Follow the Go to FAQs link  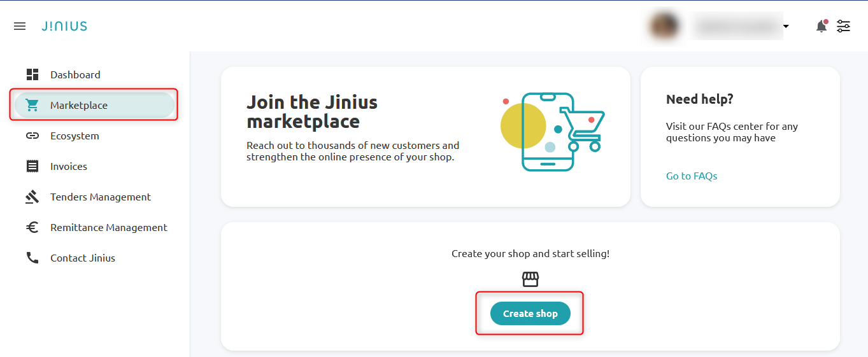point(692,176)
